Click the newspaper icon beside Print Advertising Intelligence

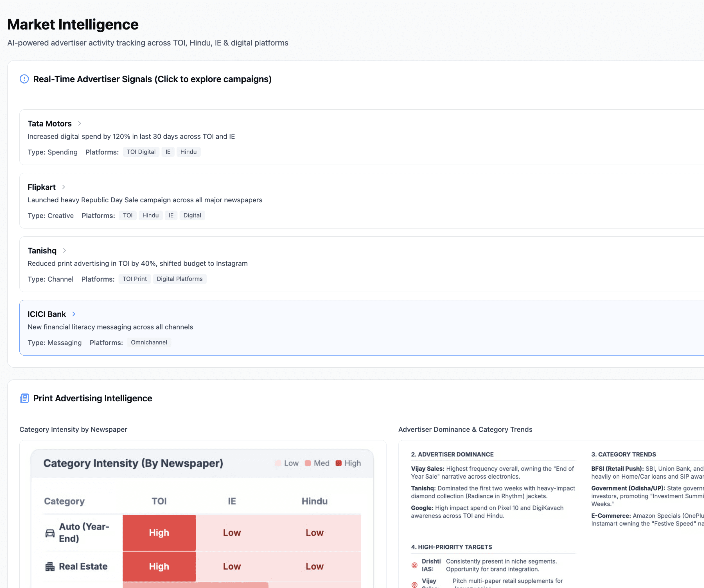tap(24, 398)
